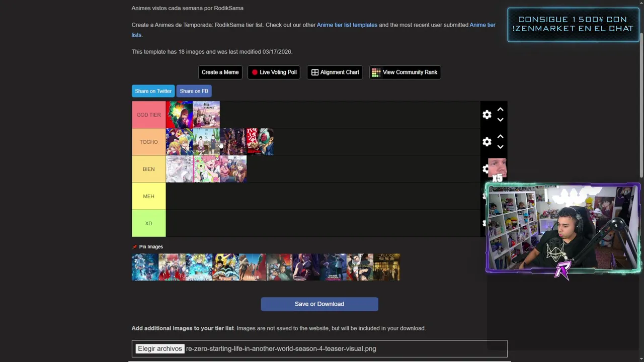Click the re-zero season 4 teaser filename
This screenshot has width=644, height=362.
click(x=281, y=348)
